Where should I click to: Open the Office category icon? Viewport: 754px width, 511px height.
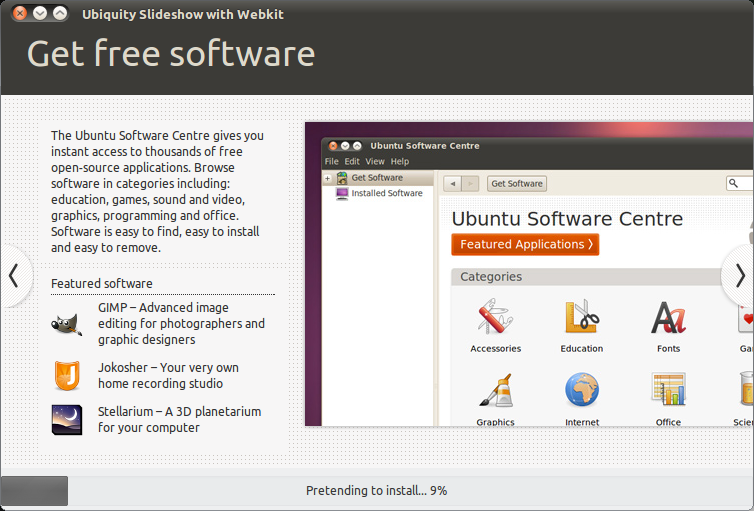[668, 389]
